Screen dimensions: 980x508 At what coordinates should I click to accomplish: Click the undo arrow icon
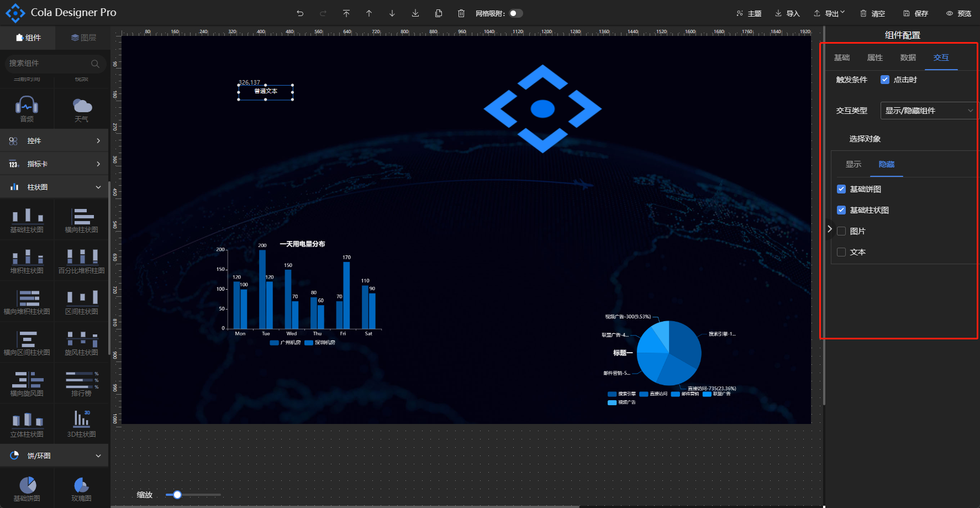point(300,13)
